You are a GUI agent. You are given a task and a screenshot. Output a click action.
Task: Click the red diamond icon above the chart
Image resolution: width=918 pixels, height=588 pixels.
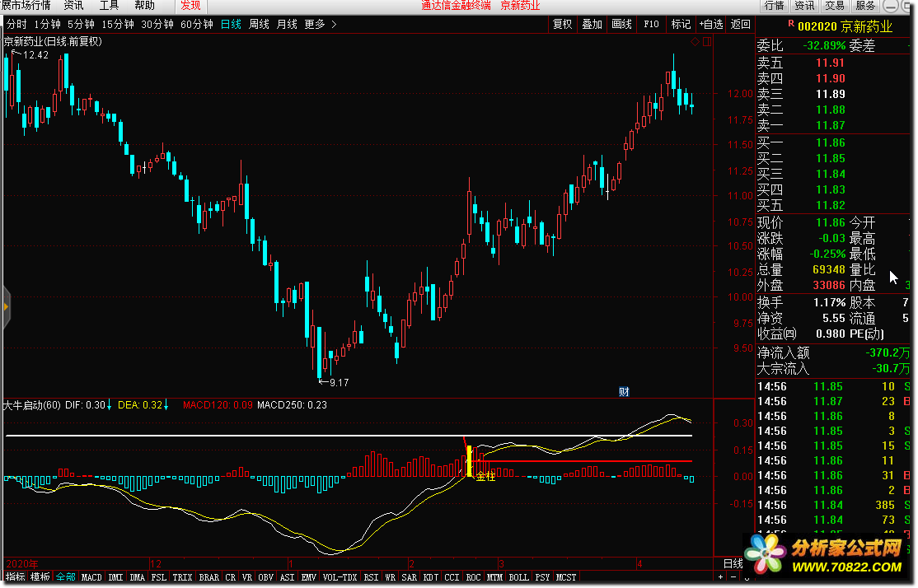(x=695, y=41)
